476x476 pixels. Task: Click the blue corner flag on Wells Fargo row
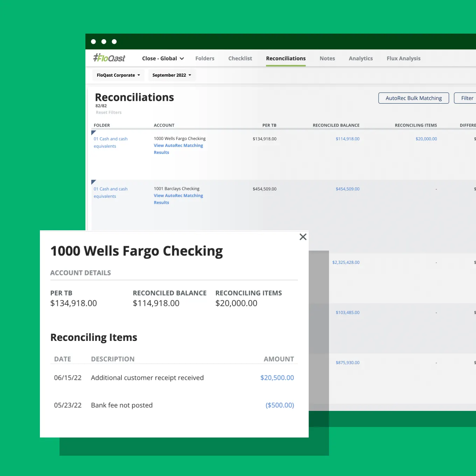(x=93, y=132)
